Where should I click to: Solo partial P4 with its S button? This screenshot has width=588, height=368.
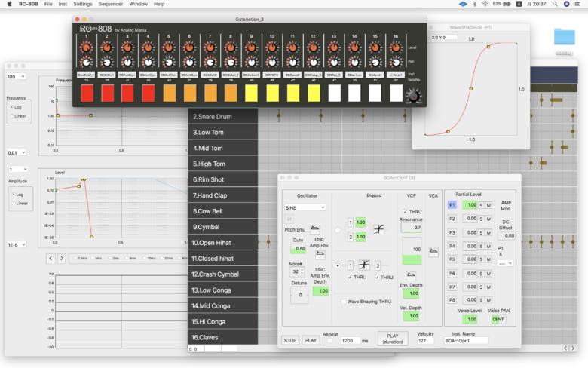pyautogui.click(x=481, y=247)
